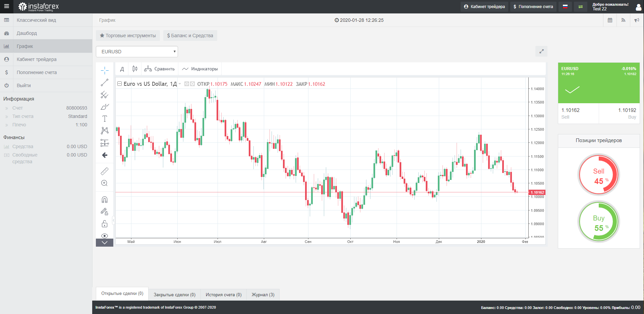Expand the chart title dropdown arrow

tap(180, 84)
